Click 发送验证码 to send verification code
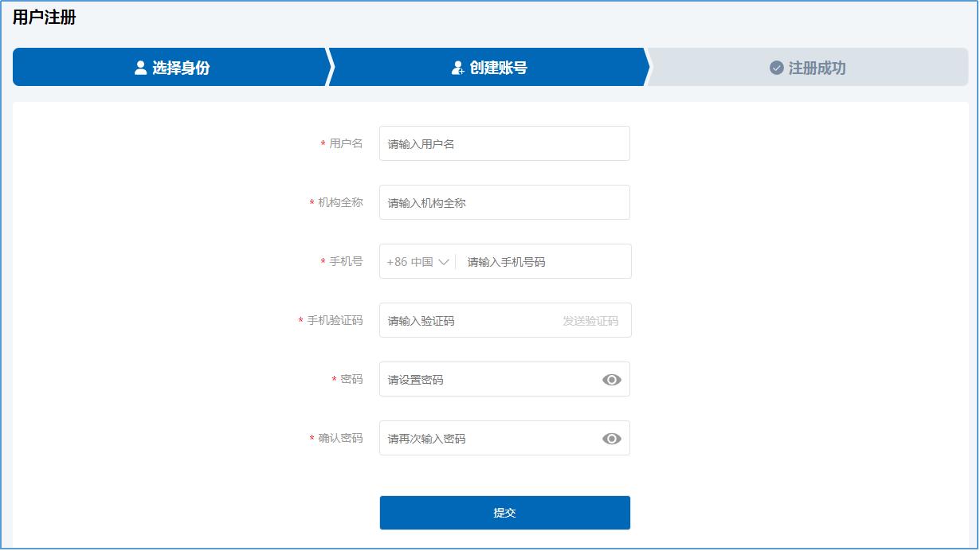The height and width of the screenshot is (551, 980). click(589, 320)
